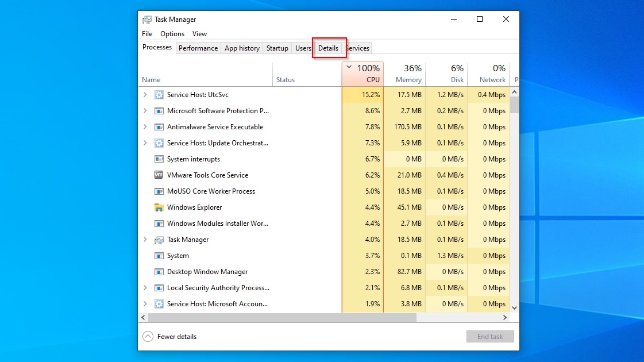The image size is (644, 362).
Task: Click the 0.4 Mbps network value
Action: pyautogui.click(x=492, y=94)
